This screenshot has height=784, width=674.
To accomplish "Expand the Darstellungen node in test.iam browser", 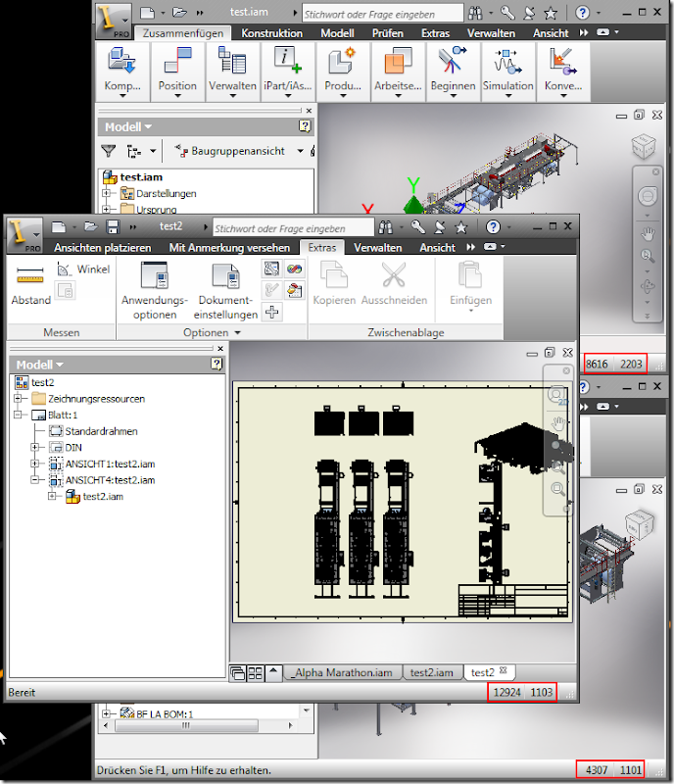I will point(106,193).
